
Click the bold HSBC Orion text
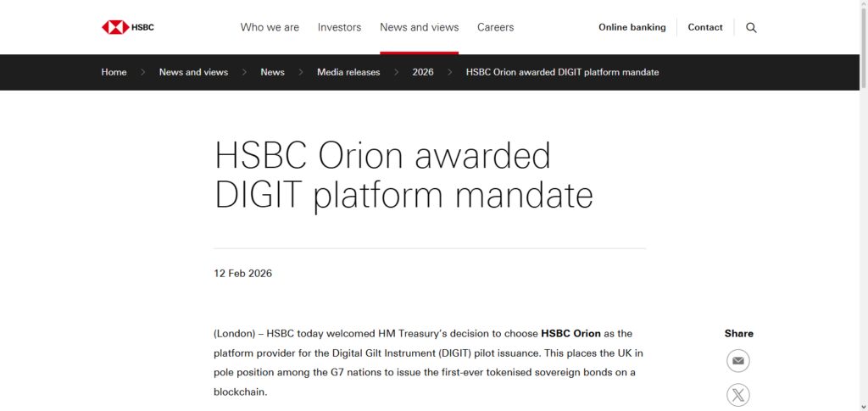(570, 334)
